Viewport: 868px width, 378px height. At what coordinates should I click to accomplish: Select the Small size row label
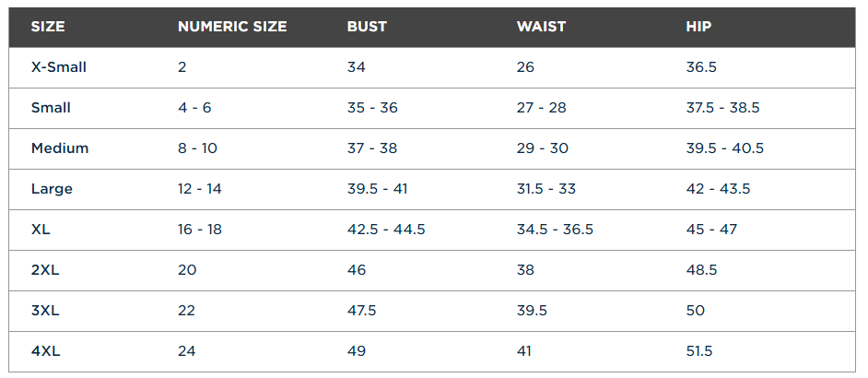[x=51, y=108]
